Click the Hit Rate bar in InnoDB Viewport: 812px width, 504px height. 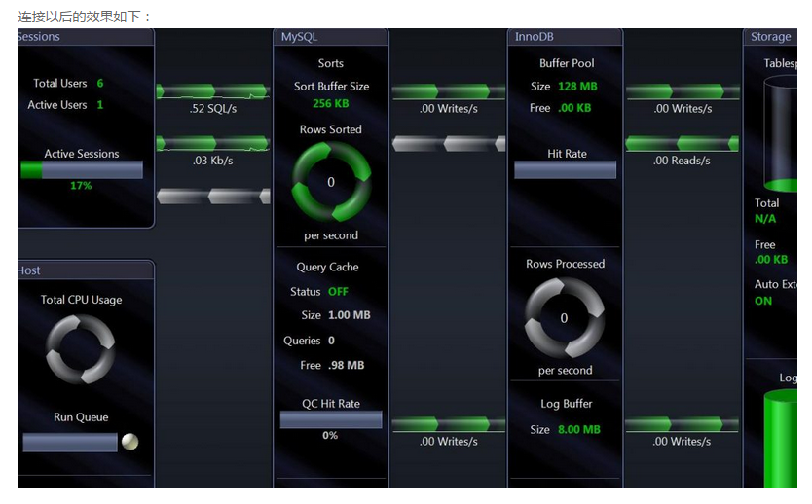(x=566, y=169)
